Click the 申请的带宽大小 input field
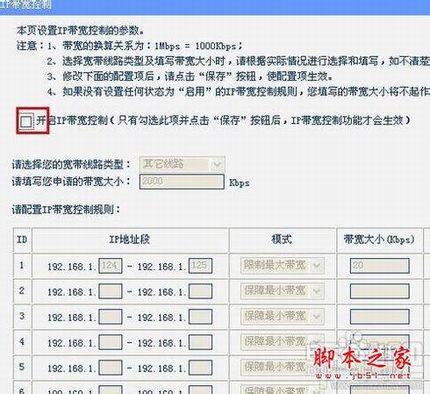Screen dimensions: 430x394 [182, 182]
